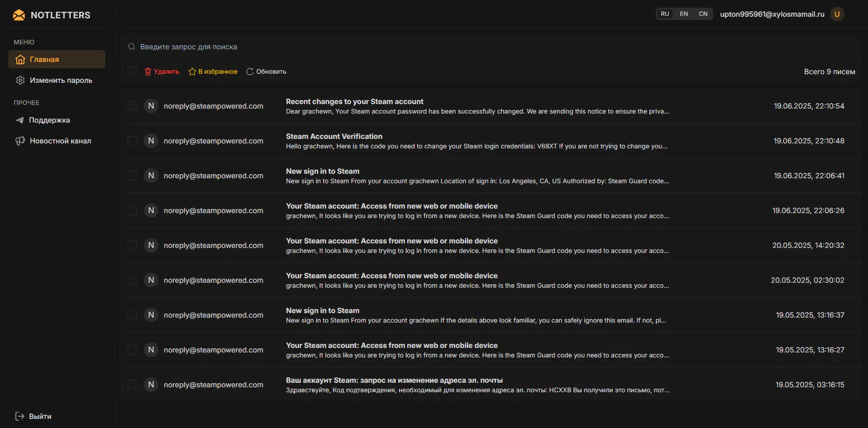
Task: Switch language to EN
Action: point(684,14)
